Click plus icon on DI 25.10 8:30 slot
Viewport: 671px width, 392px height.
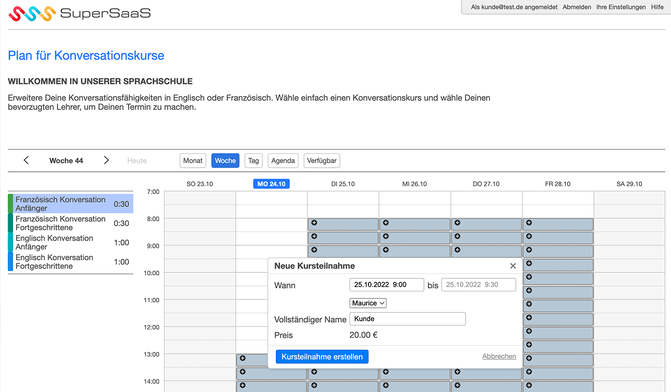[314, 236]
